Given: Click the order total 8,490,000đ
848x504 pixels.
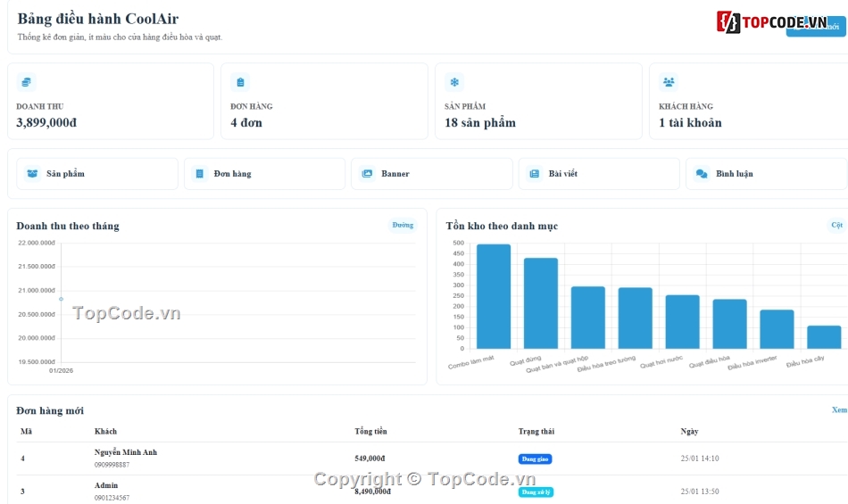Looking at the screenshot, I should (372, 492).
